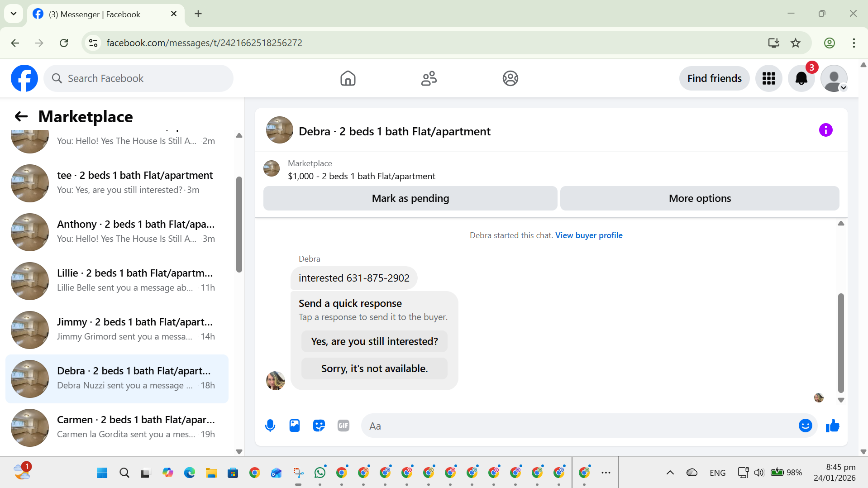Open View buyer profile link
The height and width of the screenshot is (488, 868).
pyautogui.click(x=589, y=235)
